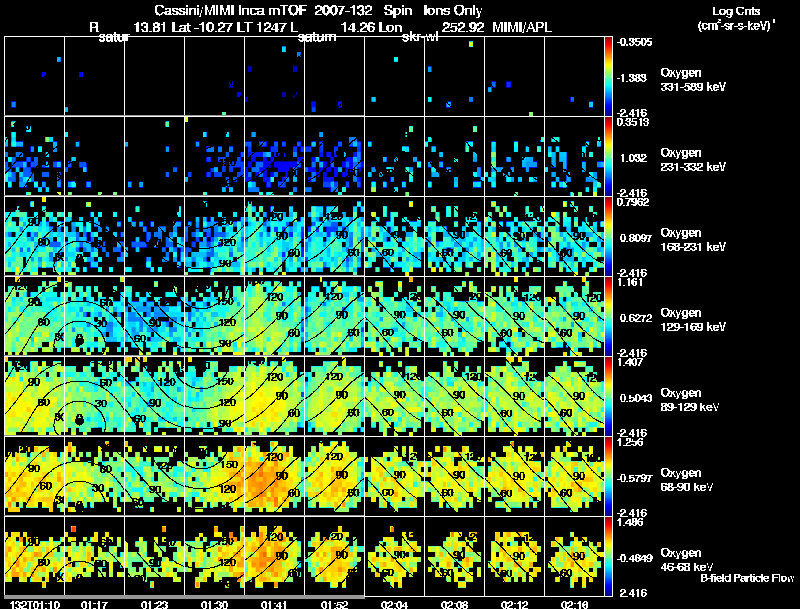Select the 46-68 keV image at 02:08
This screenshot has width=800, height=609.
coord(454,556)
